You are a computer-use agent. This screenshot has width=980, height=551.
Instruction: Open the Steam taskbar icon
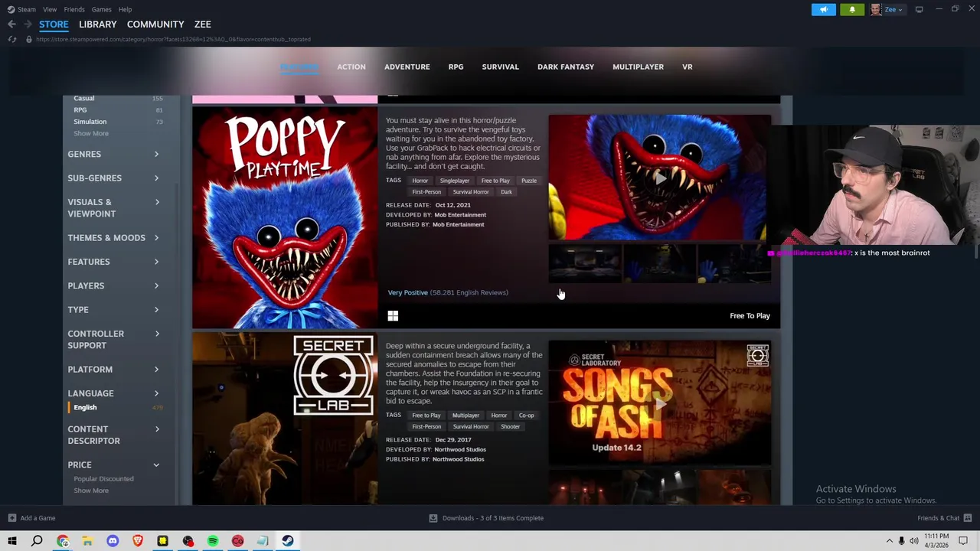[288, 541]
